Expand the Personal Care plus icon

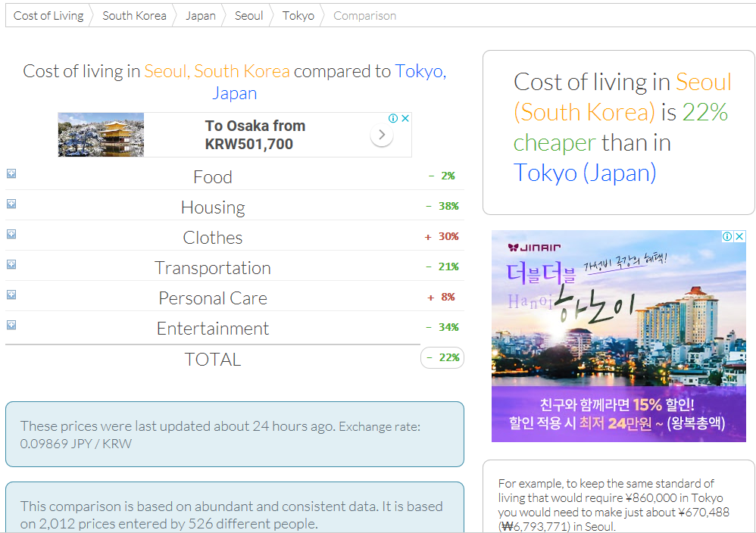click(x=11, y=295)
